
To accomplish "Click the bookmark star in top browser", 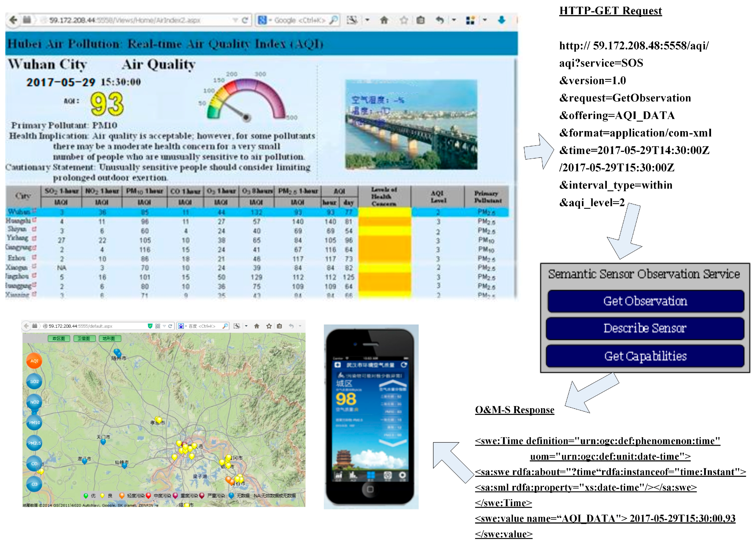I will click(404, 20).
